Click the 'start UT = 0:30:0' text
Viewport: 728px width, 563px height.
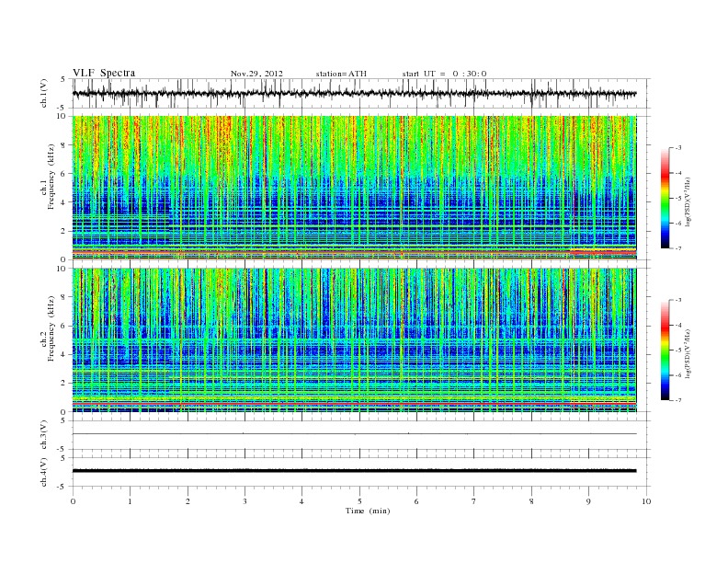click(x=444, y=74)
